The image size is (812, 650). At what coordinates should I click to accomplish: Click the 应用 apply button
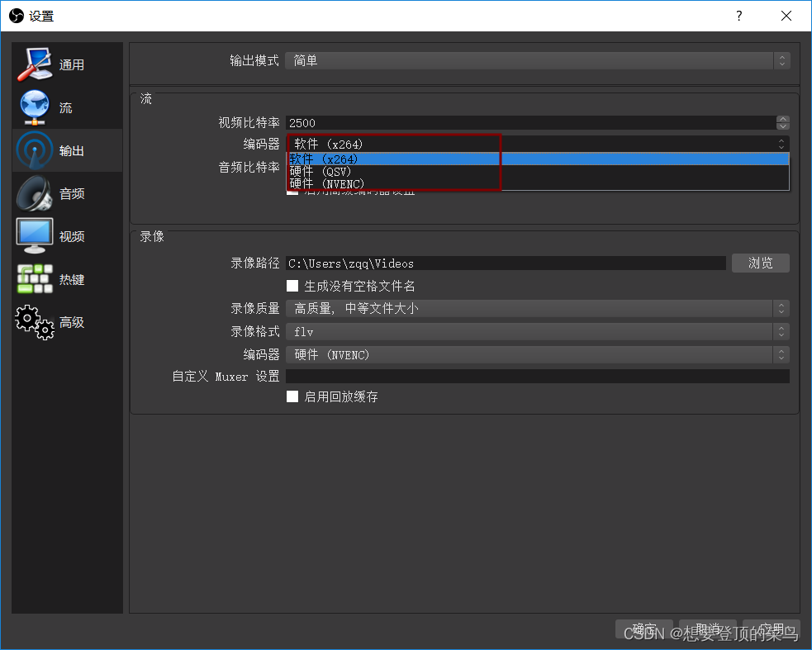tap(772, 629)
